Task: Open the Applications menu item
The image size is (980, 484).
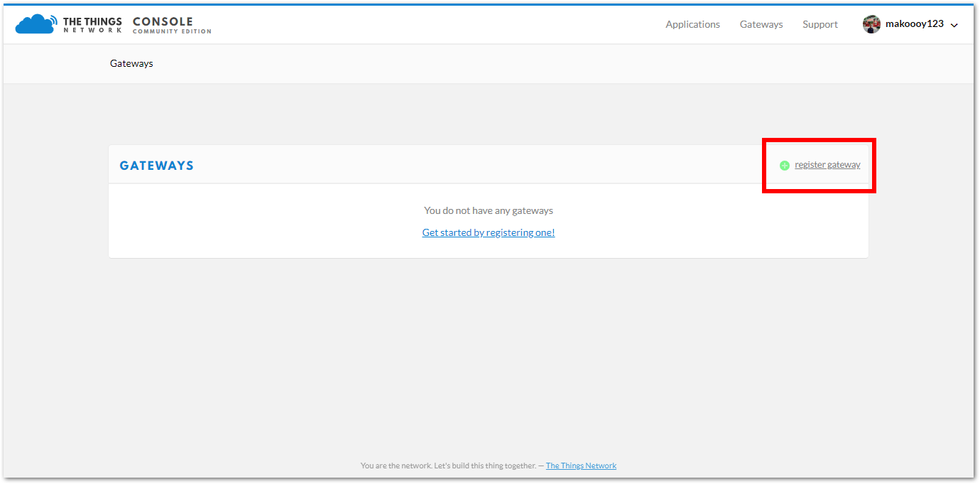Action: point(692,24)
